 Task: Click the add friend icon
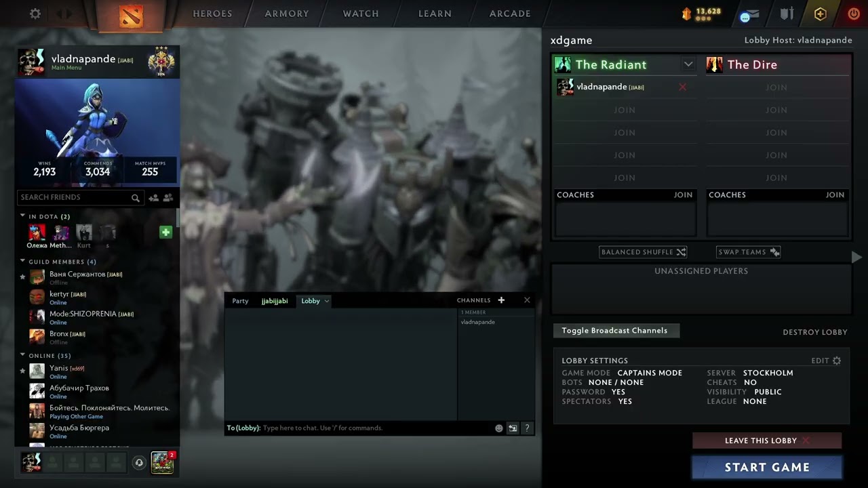(x=154, y=198)
